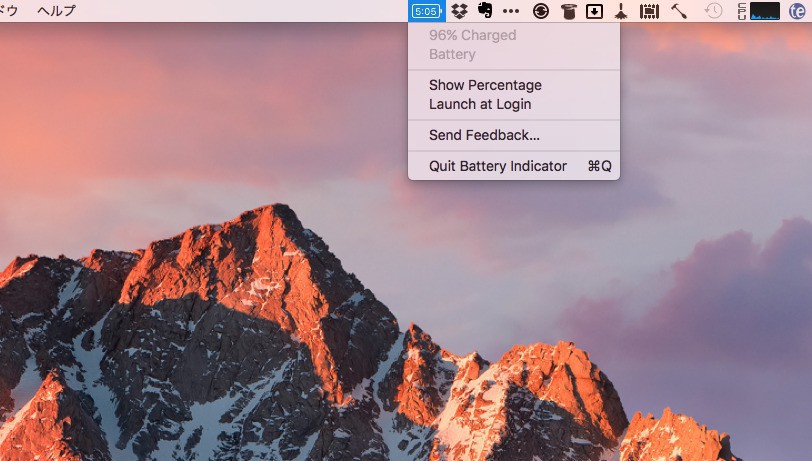This screenshot has height=461, width=812.
Task: Click the '96% Charged' status text
Action: (472, 35)
